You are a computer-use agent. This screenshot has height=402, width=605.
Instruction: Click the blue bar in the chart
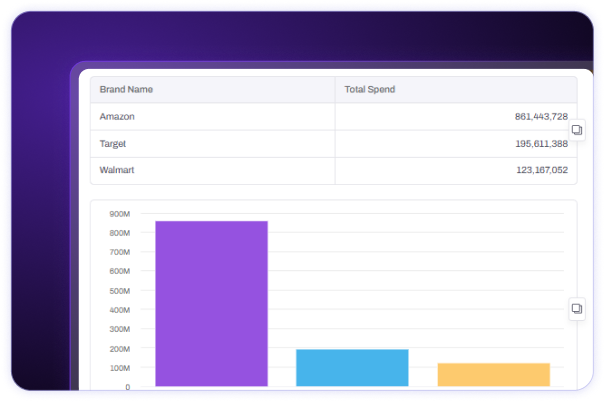pos(352,367)
